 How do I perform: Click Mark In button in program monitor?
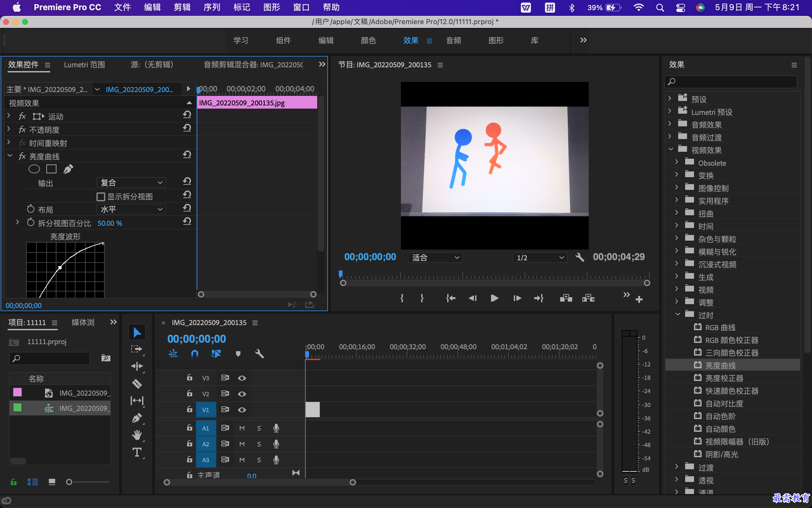pos(402,298)
